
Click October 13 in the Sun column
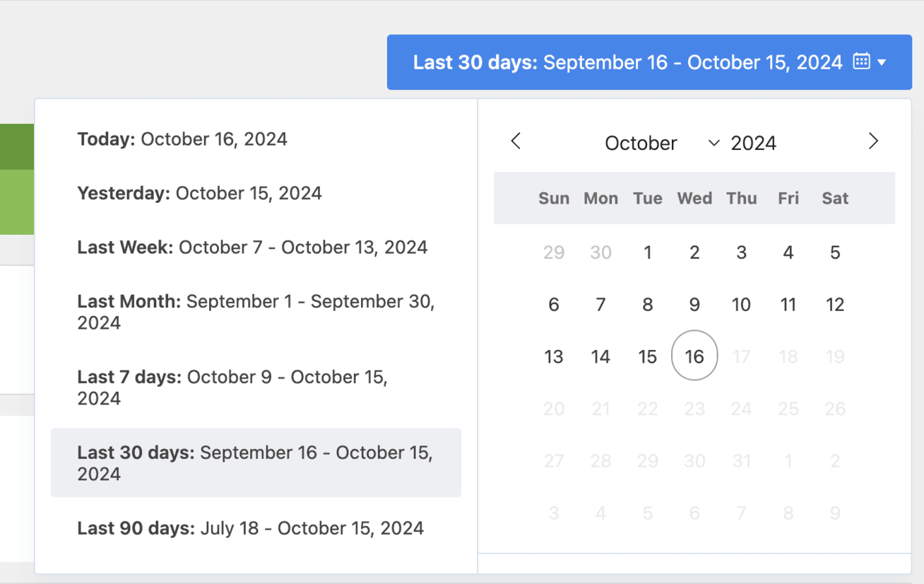point(554,356)
